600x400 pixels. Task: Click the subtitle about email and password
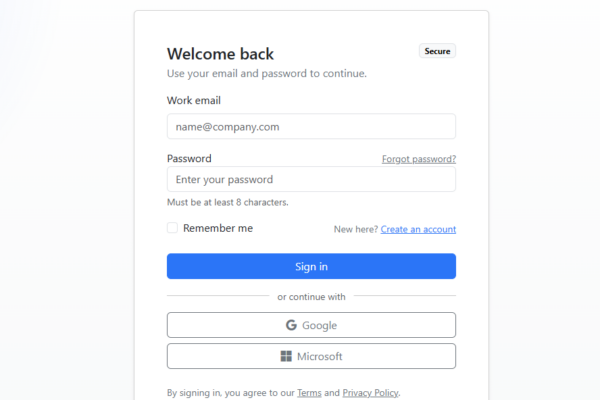(x=266, y=73)
